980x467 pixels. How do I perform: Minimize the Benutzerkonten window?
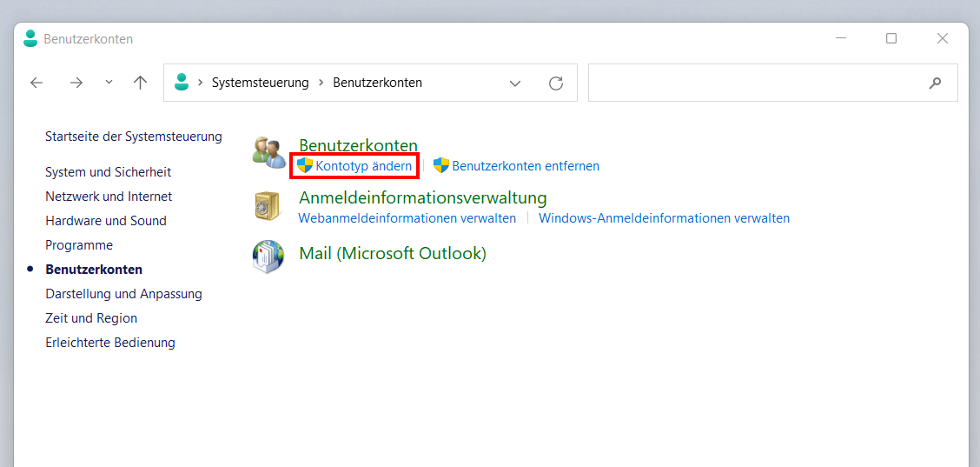coord(841,38)
